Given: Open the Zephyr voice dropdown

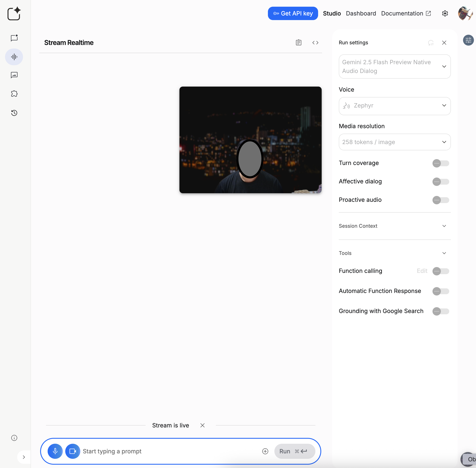Looking at the screenshot, I should click(395, 106).
